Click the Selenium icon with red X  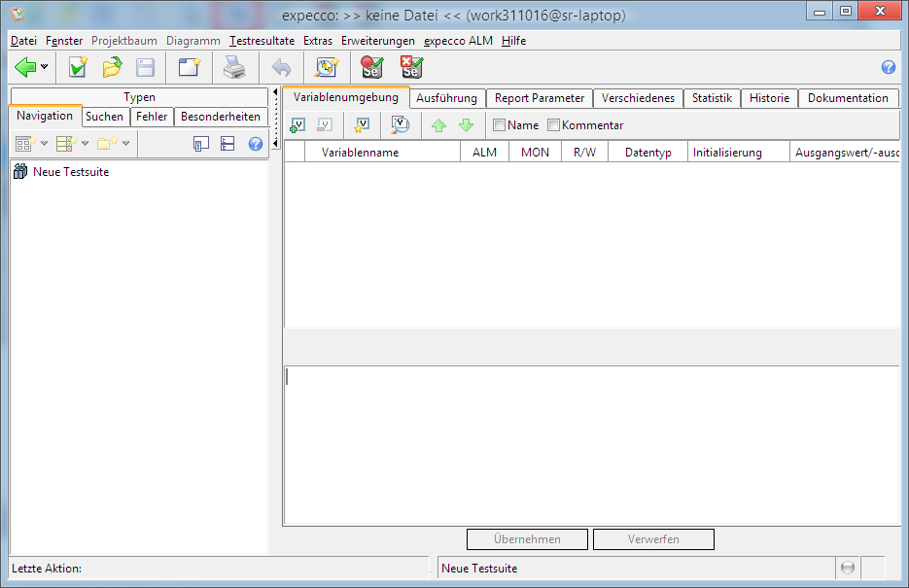tap(411, 67)
